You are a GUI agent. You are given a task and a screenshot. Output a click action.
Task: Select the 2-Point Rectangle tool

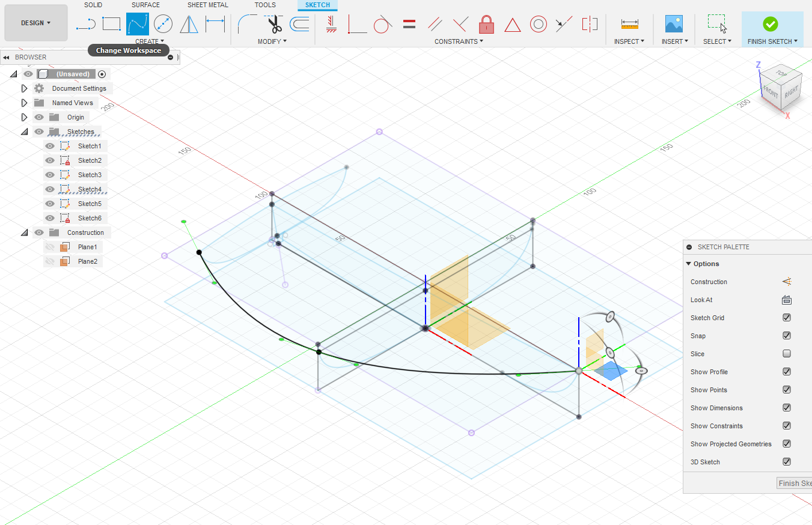coord(111,24)
